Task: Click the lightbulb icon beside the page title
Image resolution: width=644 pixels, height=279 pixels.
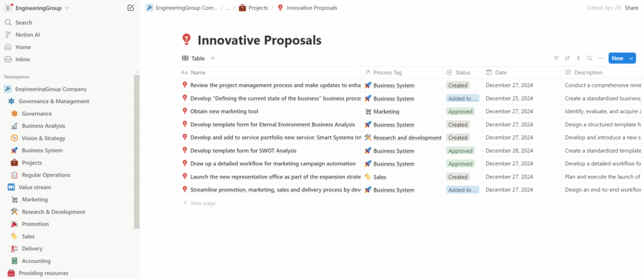Action: tap(186, 40)
